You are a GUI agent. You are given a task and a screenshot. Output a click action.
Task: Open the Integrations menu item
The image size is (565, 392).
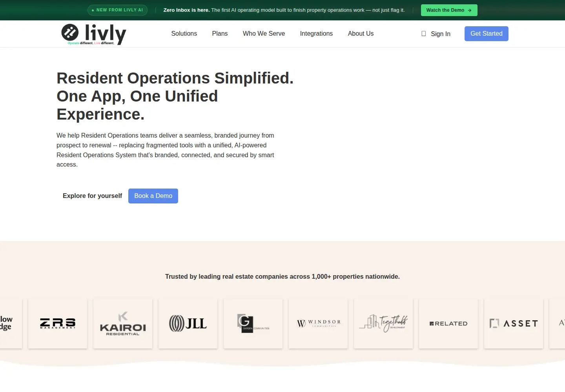pos(316,34)
